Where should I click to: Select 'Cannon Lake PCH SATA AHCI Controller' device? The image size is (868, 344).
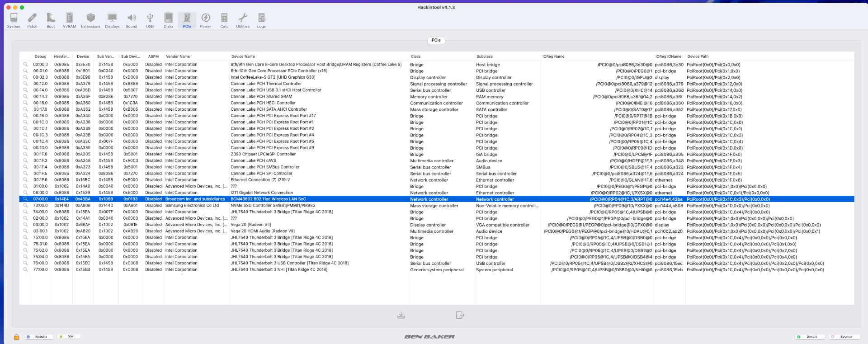pyautogui.click(x=269, y=109)
